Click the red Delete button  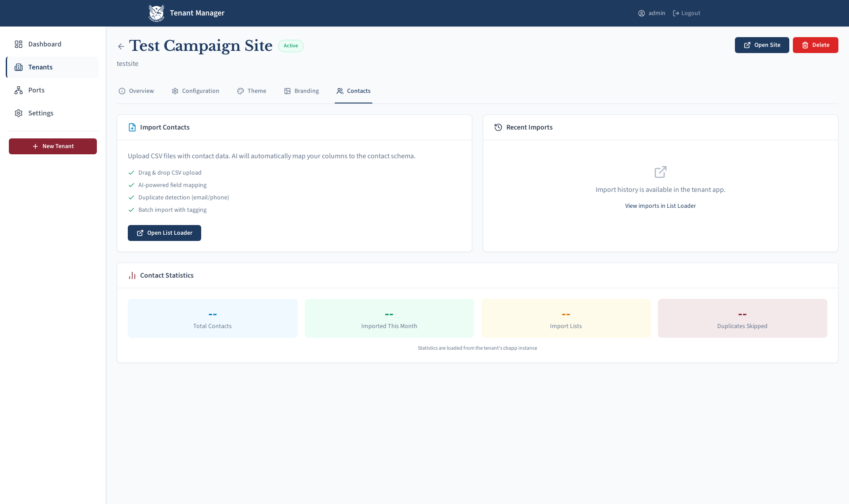pos(815,45)
